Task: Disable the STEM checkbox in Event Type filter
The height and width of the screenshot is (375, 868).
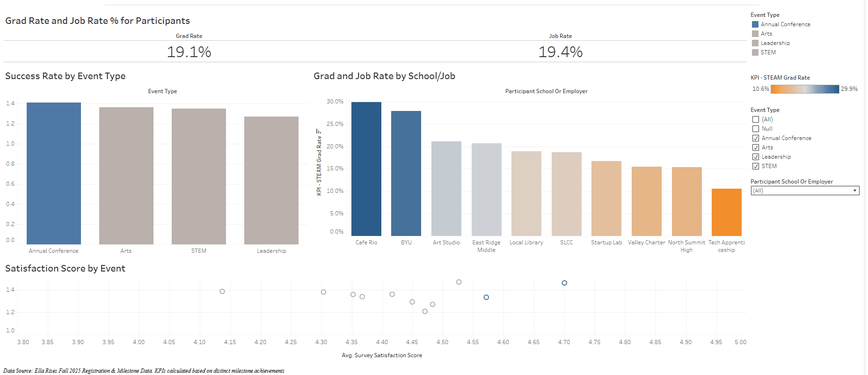Action: coord(755,166)
